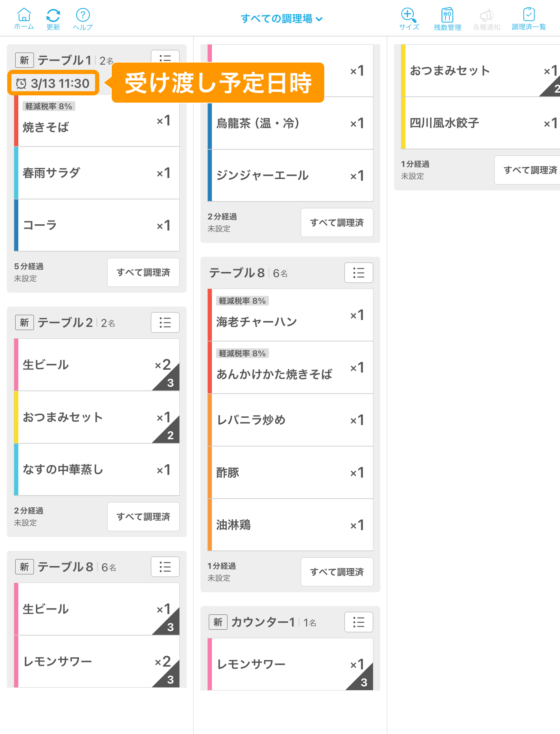Select おつまみセット in right column card

point(480,70)
